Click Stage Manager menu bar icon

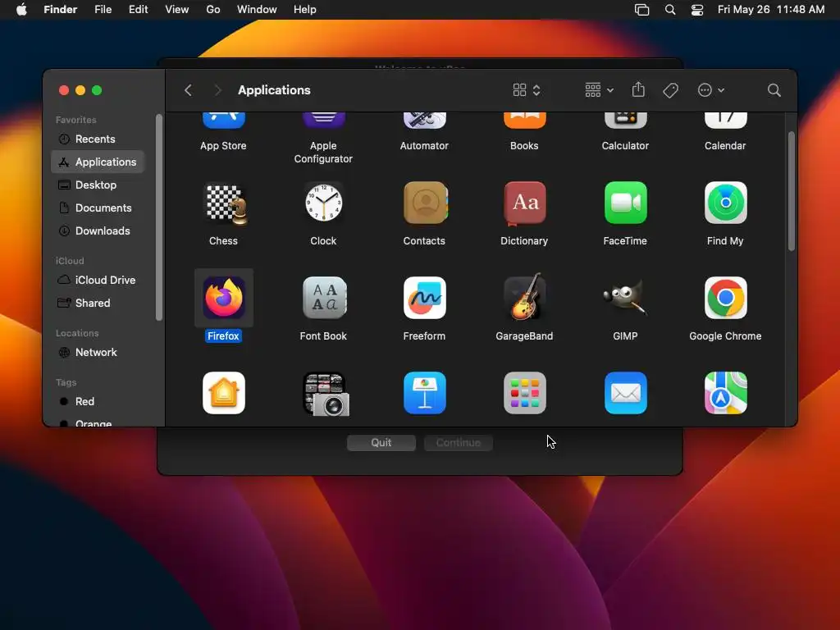[641, 10]
